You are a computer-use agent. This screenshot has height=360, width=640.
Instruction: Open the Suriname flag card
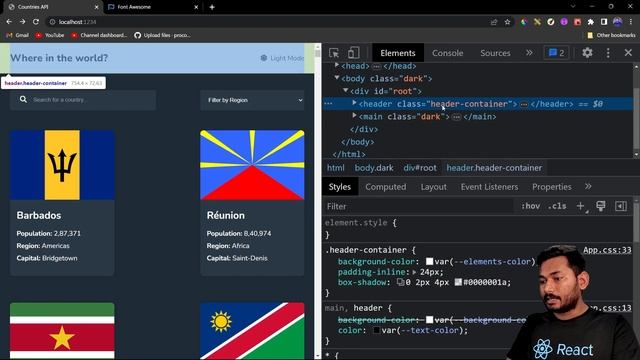[x=62, y=331]
